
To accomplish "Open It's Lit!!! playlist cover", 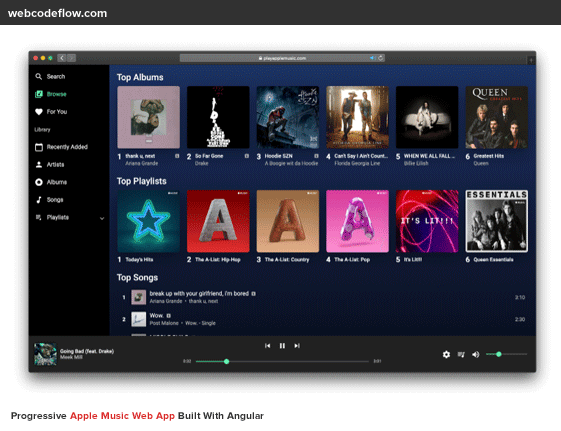I will (427, 221).
